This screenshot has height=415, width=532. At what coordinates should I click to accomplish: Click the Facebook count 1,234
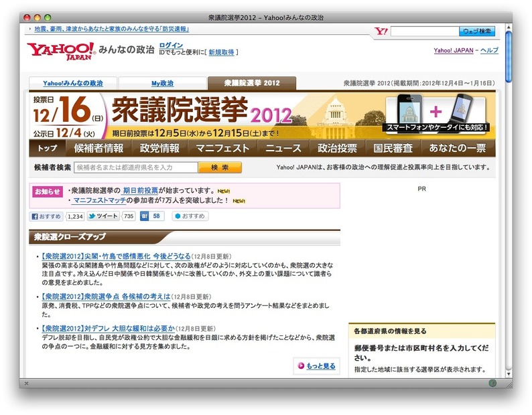[75, 216]
